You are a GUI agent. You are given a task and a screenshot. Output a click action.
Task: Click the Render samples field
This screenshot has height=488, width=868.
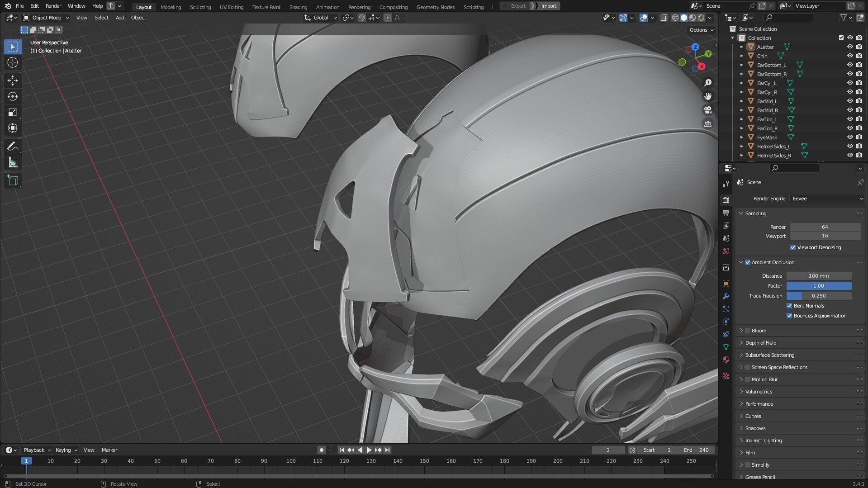point(825,227)
